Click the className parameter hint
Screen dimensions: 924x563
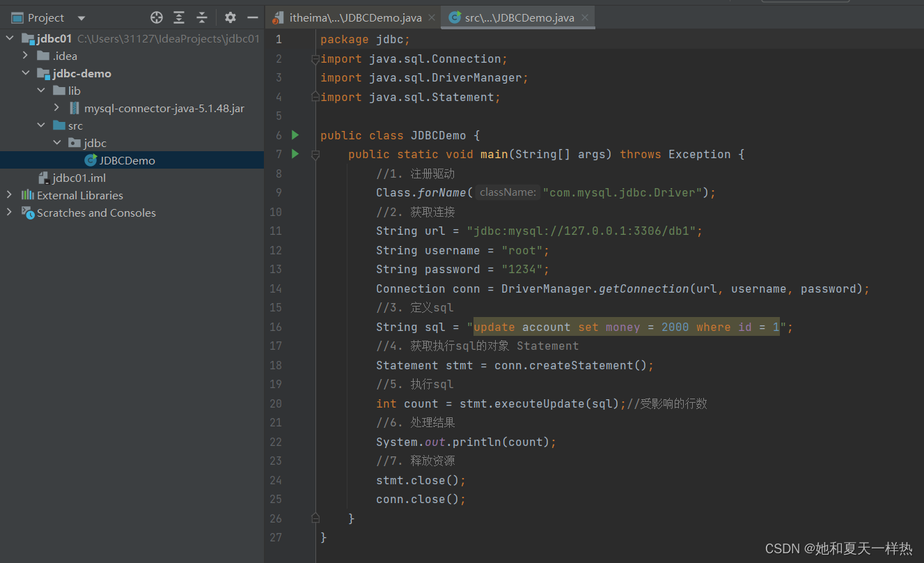[x=508, y=192]
